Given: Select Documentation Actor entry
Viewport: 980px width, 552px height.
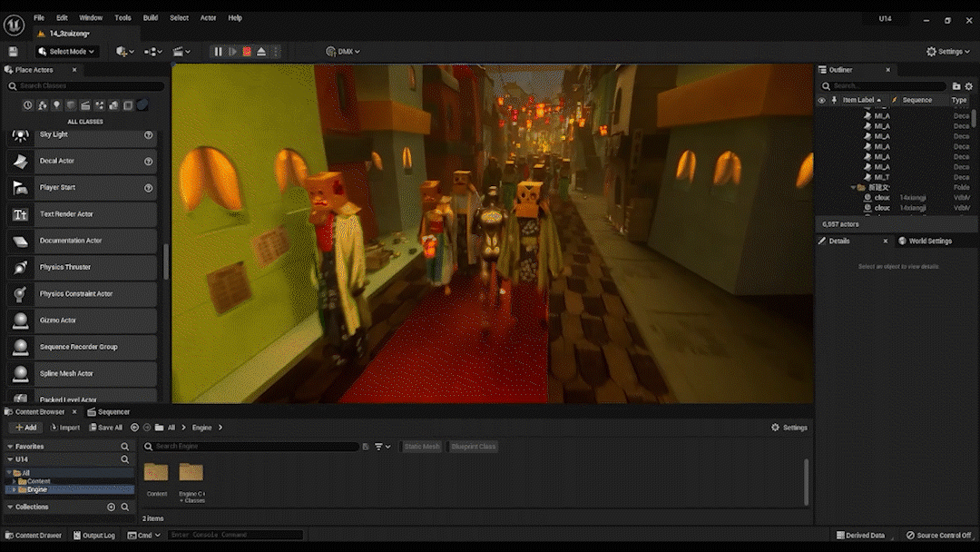Looking at the screenshot, I should [82, 241].
